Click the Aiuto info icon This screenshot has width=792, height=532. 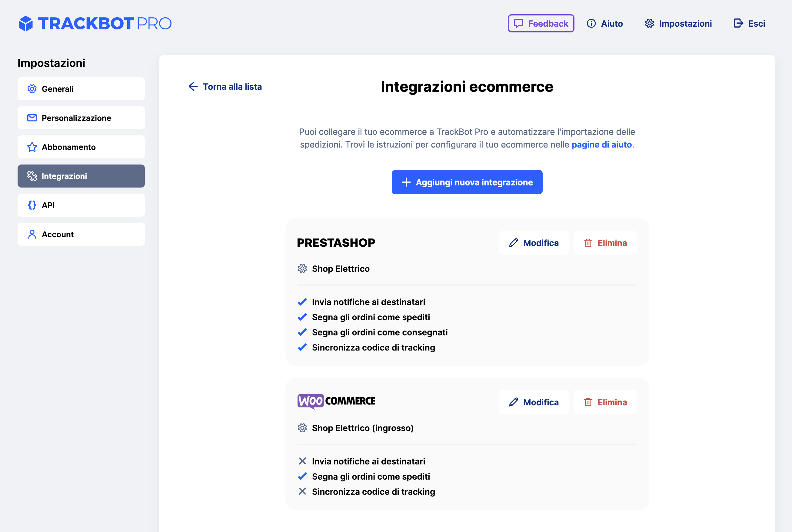[x=591, y=23]
